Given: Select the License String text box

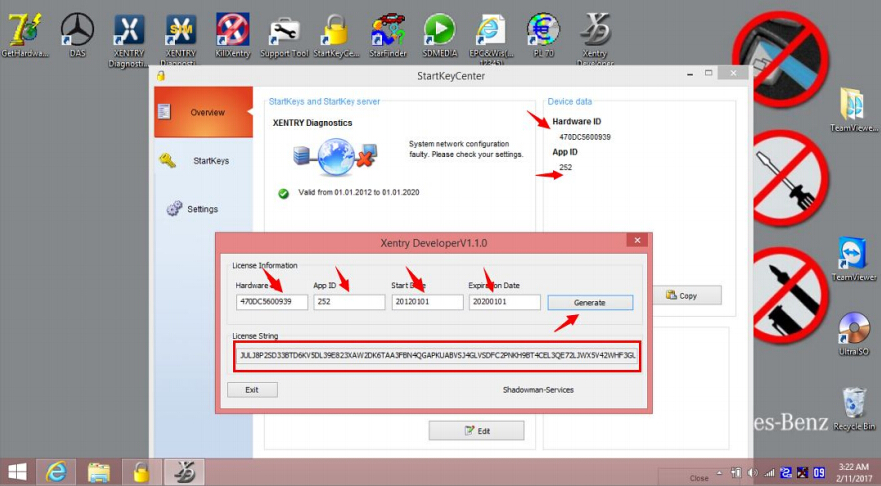Looking at the screenshot, I should (437, 355).
